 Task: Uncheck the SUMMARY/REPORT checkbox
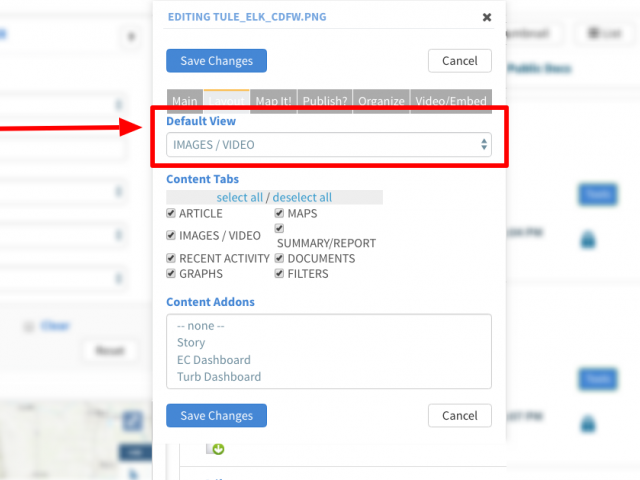click(279, 228)
